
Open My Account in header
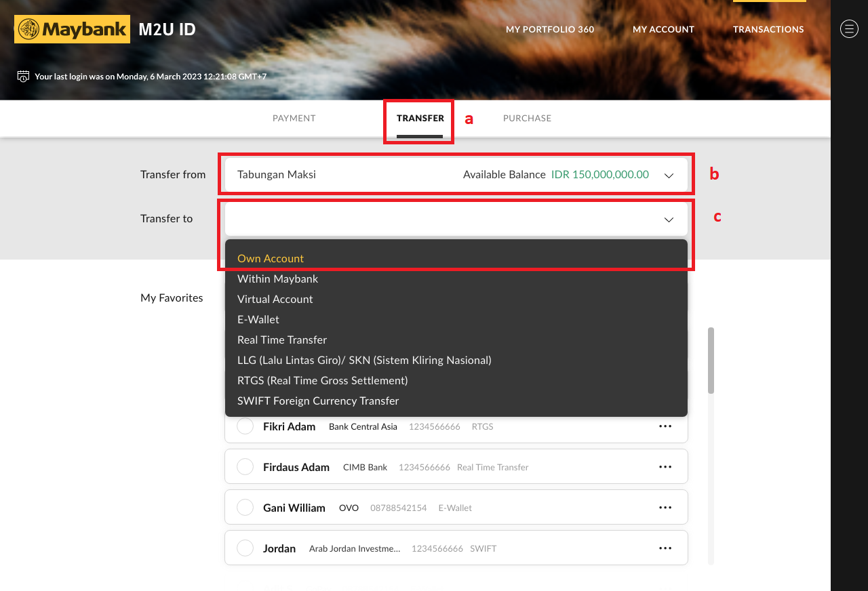pos(663,29)
